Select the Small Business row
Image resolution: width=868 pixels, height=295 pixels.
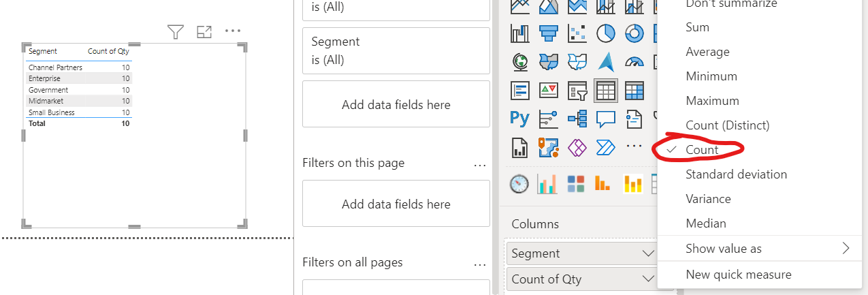click(79, 112)
